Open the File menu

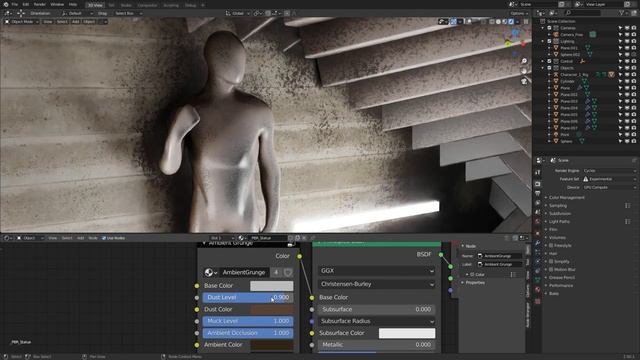coord(15,4)
